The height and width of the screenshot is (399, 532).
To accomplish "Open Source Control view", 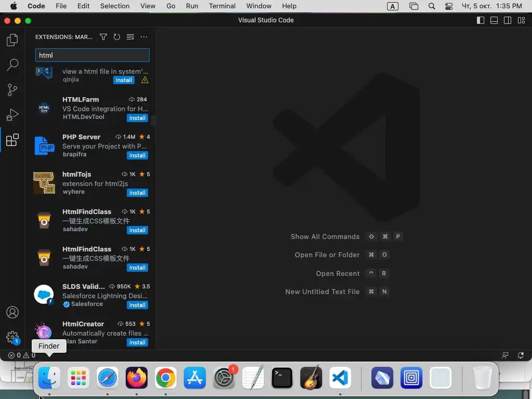I will coord(12,90).
